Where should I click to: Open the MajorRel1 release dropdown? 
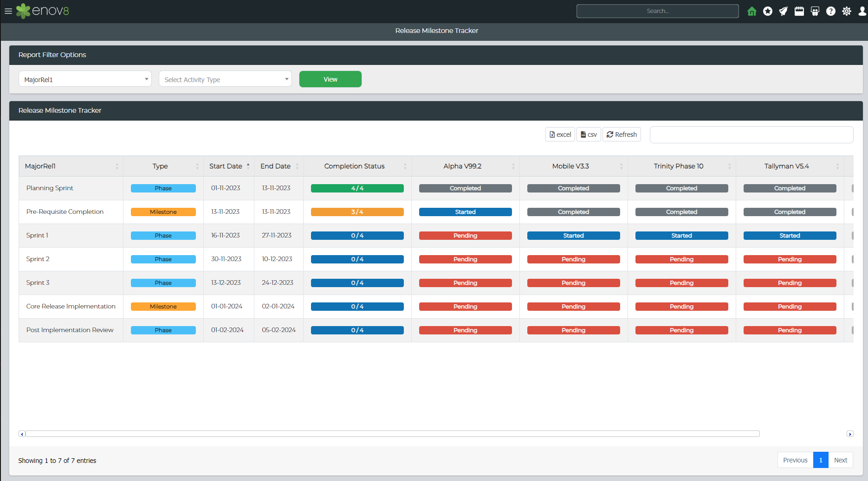(85, 79)
